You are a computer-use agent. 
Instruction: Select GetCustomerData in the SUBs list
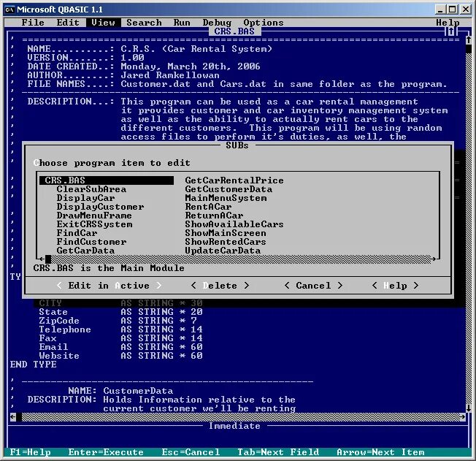(229, 189)
